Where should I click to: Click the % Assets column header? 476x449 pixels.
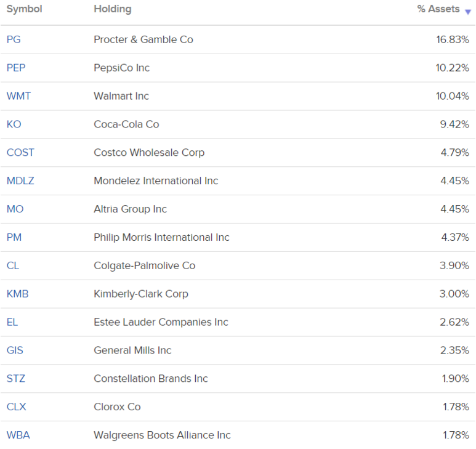click(x=438, y=9)
